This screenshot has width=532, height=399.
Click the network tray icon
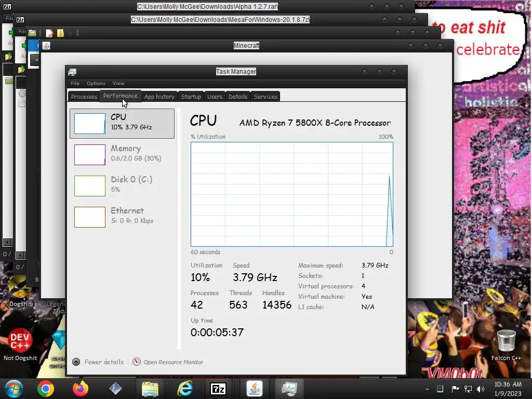[468, 389]
